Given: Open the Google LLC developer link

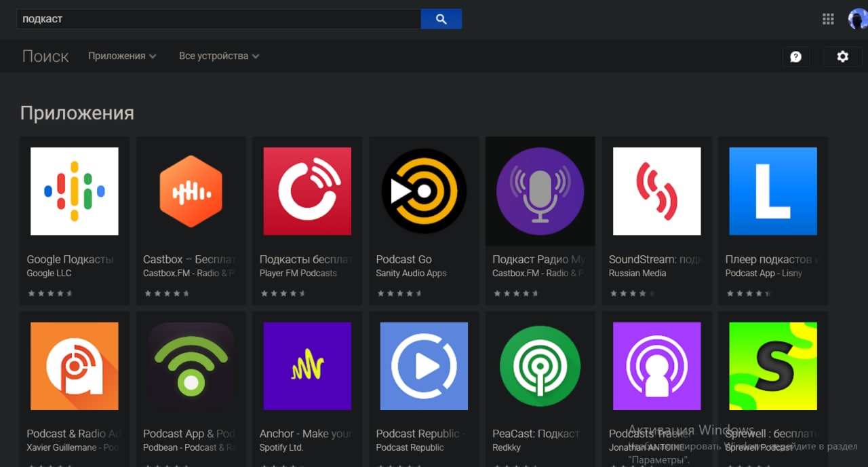Looking at the screenshot, I should [x=49, y=273].
